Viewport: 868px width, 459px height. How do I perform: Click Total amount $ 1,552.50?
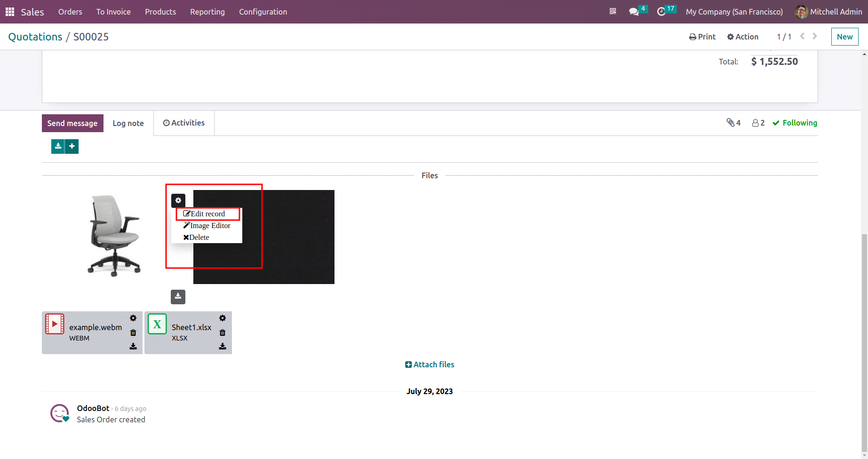pyautogui.click(x=774, y=62)
